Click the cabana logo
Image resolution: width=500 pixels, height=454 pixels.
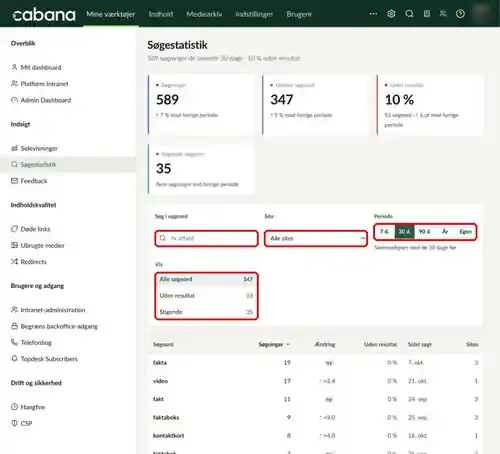click(x=44, y=15)
